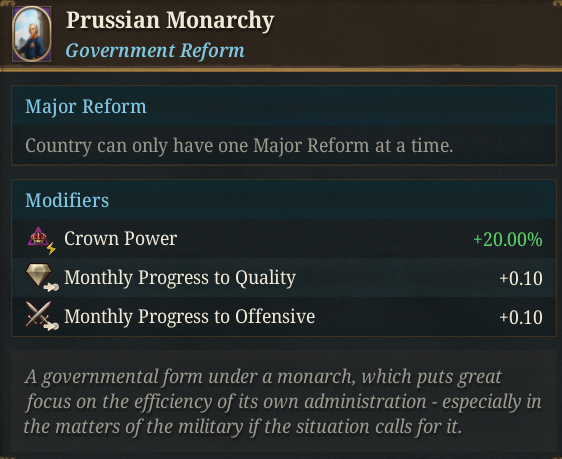Viewport: 562px width, 459px height.
Task: Click the small arrow badge on the diamond icon
Action: (51, 287)
